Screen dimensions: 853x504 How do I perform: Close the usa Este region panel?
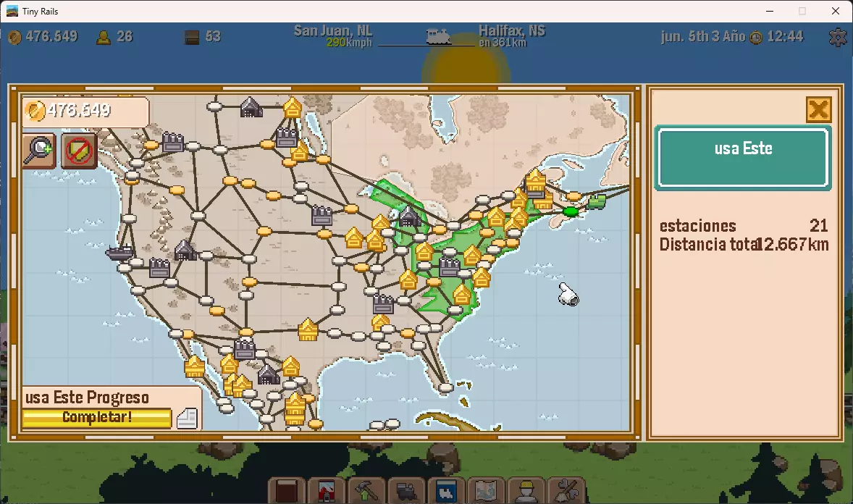[x=818, y=109]
